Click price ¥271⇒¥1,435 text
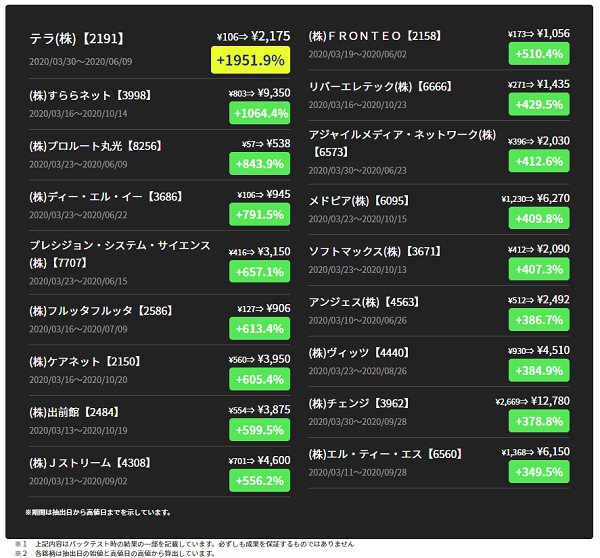Viewport: 600px width, 558px height. point(539,84)
